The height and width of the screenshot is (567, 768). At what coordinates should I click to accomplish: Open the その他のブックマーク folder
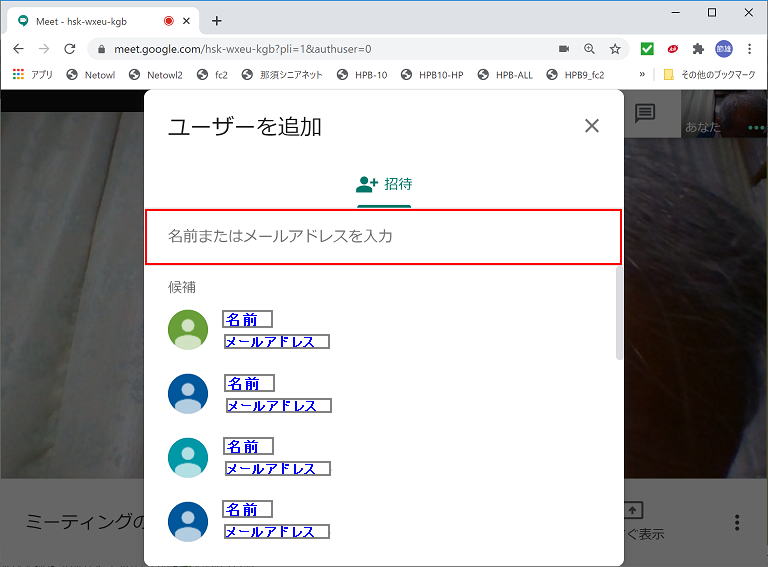click(x=709, y=74)
